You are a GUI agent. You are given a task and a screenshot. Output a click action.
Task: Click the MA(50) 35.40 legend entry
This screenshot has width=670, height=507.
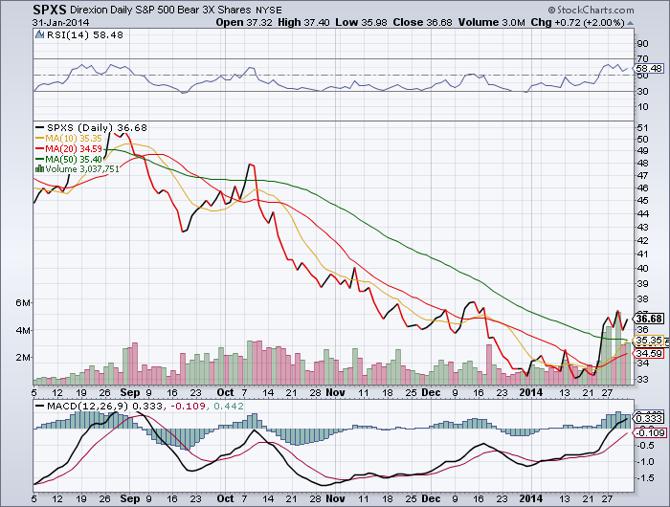(x=73, y=159)
